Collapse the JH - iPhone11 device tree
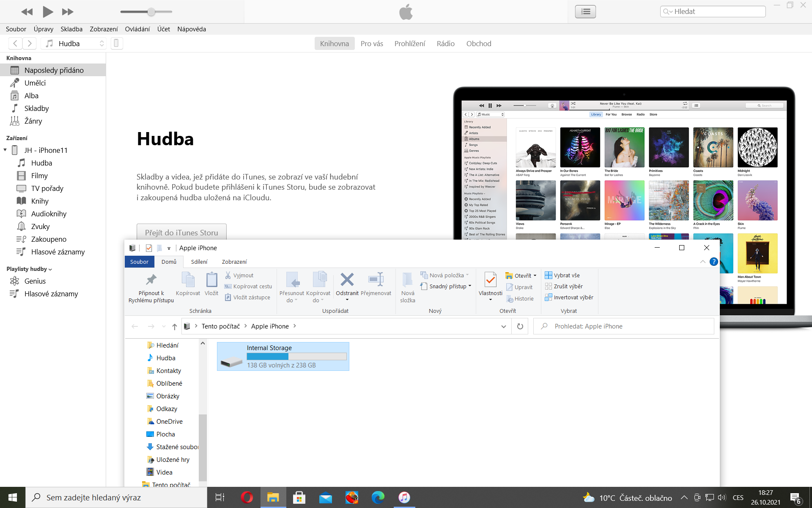The width and height of the screenshot is (812, 508). [5, 150]
